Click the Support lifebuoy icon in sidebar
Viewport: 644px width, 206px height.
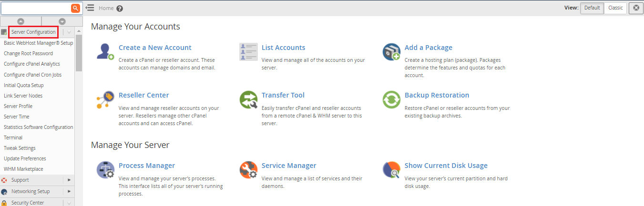[4, 180]
